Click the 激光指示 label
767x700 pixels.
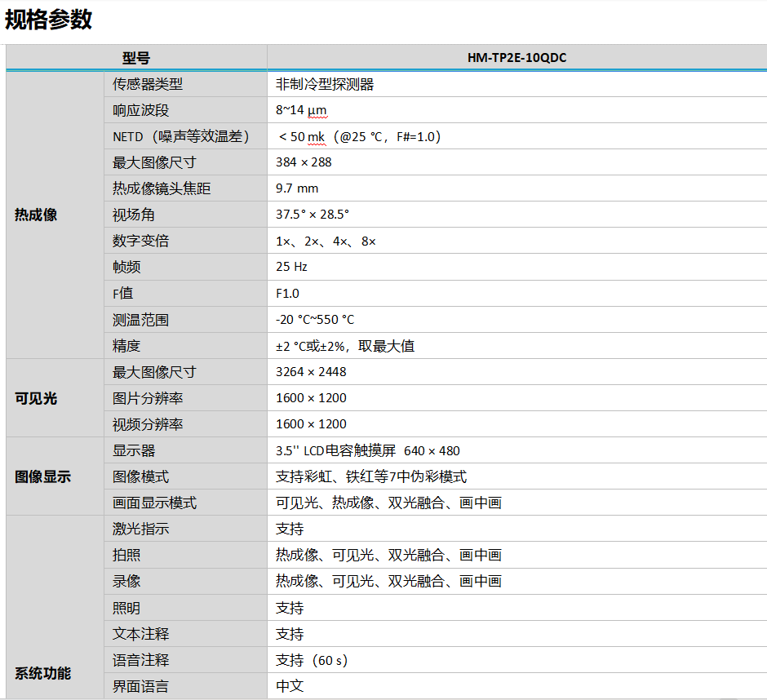tap(141, 529)
